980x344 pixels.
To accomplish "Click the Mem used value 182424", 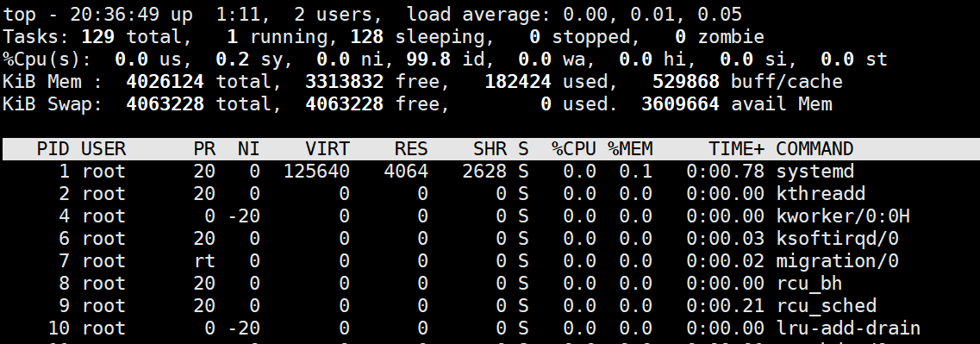I will 518,82.
